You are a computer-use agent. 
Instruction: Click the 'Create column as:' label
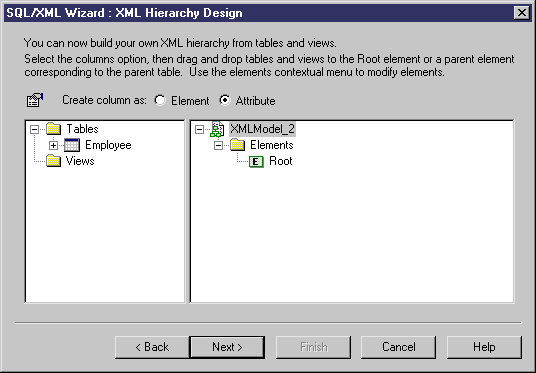[104, 100]
